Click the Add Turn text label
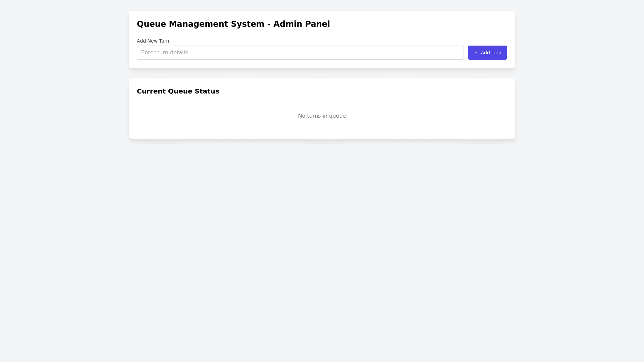Screen dimensions: 644x362 491,53
